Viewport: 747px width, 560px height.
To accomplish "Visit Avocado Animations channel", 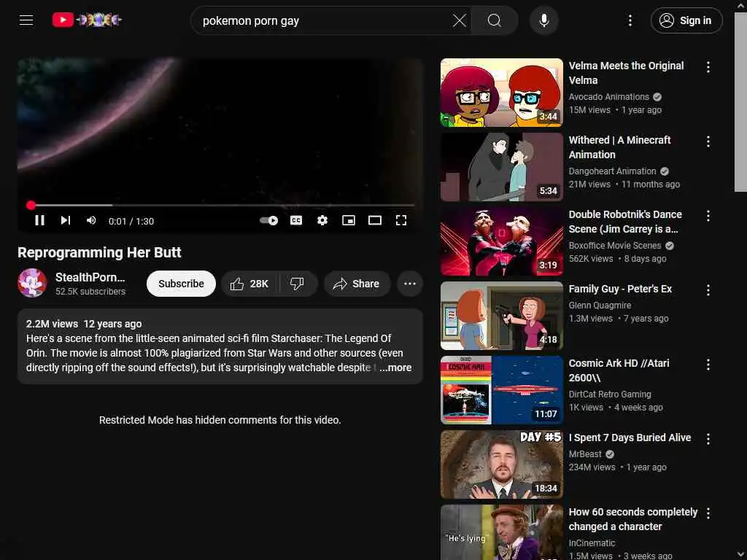I will pyautogui.click(x=608, y=97).
